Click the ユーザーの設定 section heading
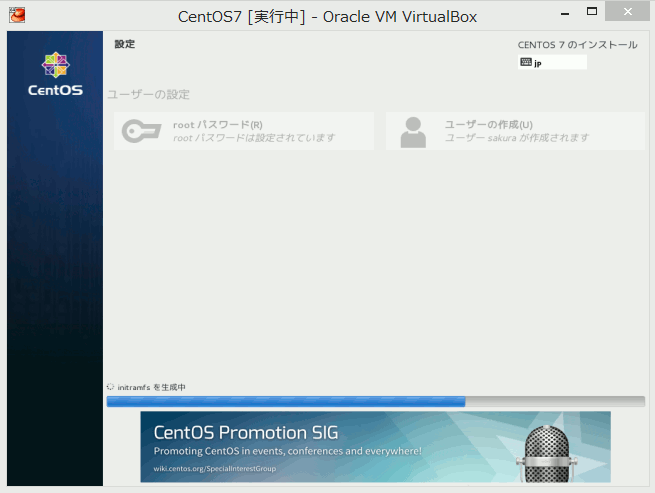This screenshot has height=493, width=655. pos(148,95)
